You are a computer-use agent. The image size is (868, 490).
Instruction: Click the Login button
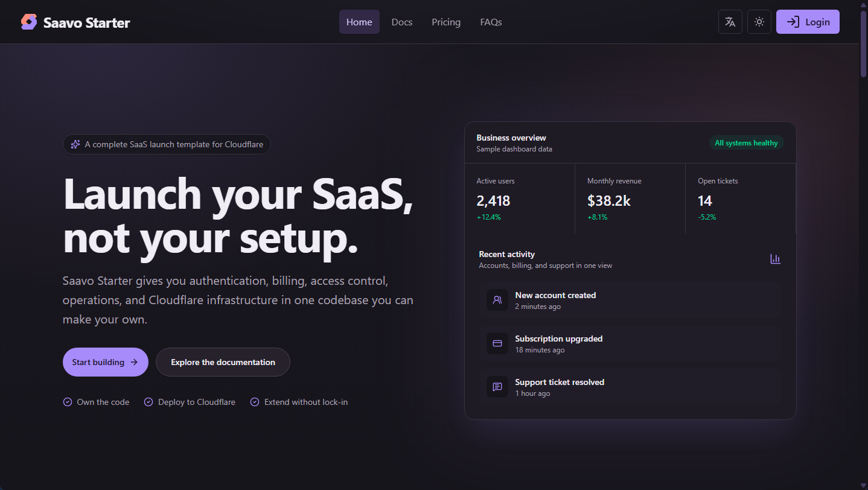[x=808, y=22]
